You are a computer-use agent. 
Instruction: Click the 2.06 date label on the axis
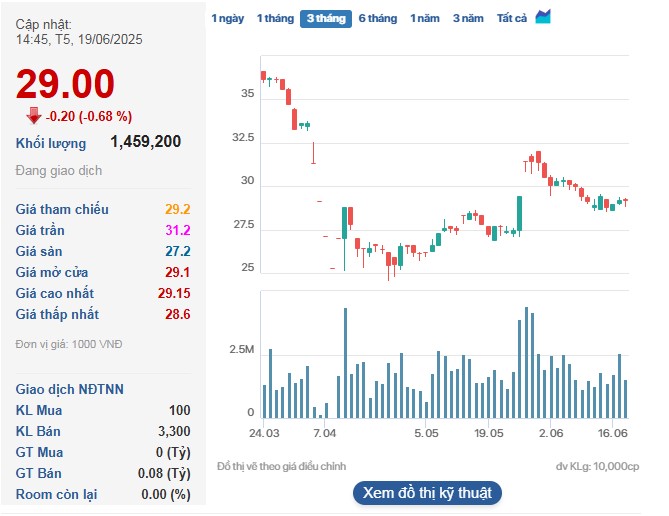tap(550, 433)
